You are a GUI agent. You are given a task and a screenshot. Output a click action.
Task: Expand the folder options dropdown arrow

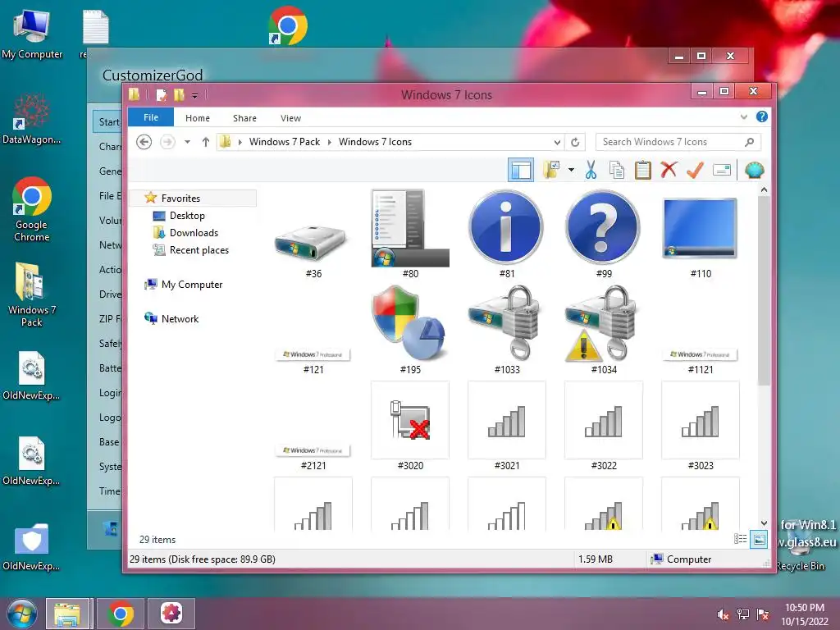point(571,171)
